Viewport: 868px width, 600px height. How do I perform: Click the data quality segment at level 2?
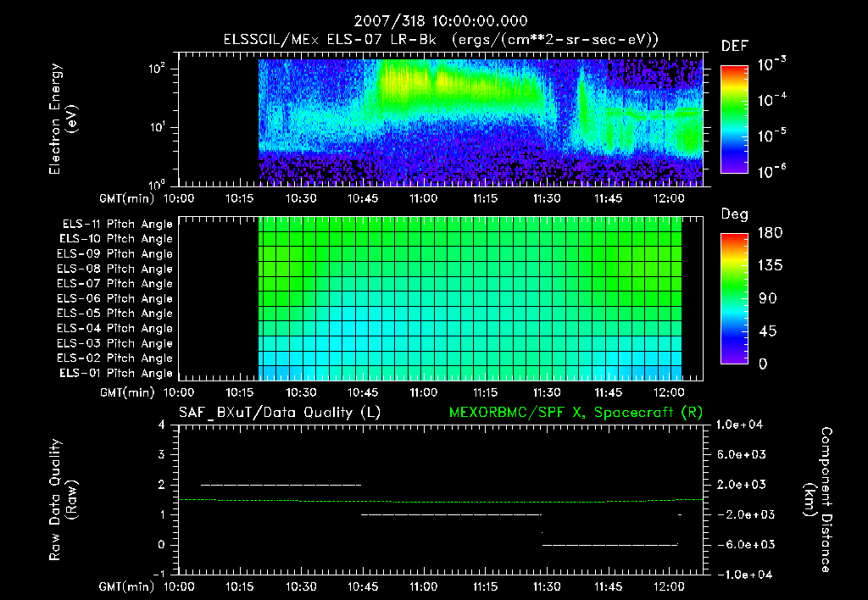click(281, 485)
